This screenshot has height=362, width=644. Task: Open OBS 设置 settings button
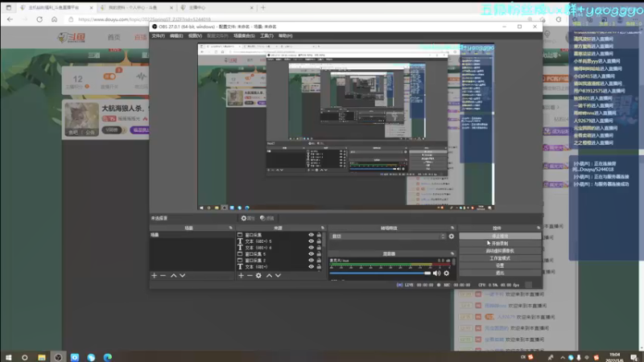pos(500,265)
